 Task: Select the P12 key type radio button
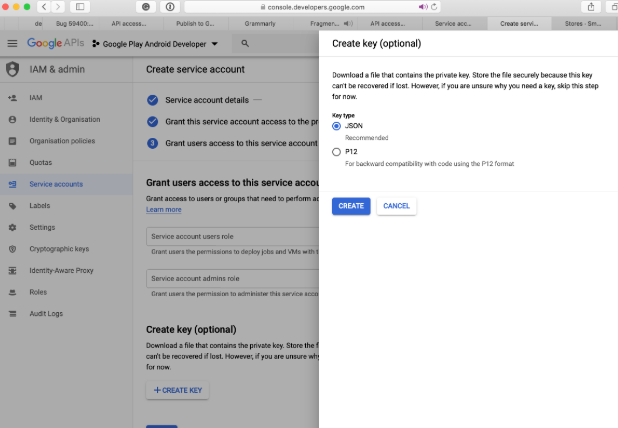point(336,152)
